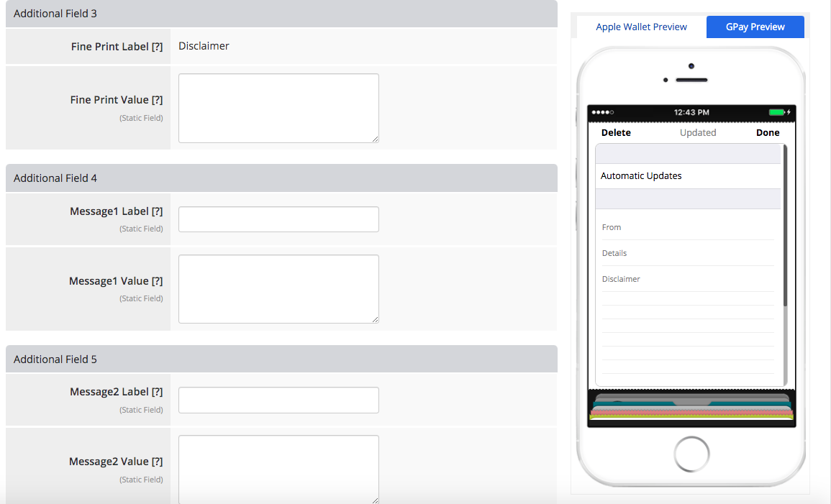Click the Fine Print Label [?] help label

[x=117, y=47]
